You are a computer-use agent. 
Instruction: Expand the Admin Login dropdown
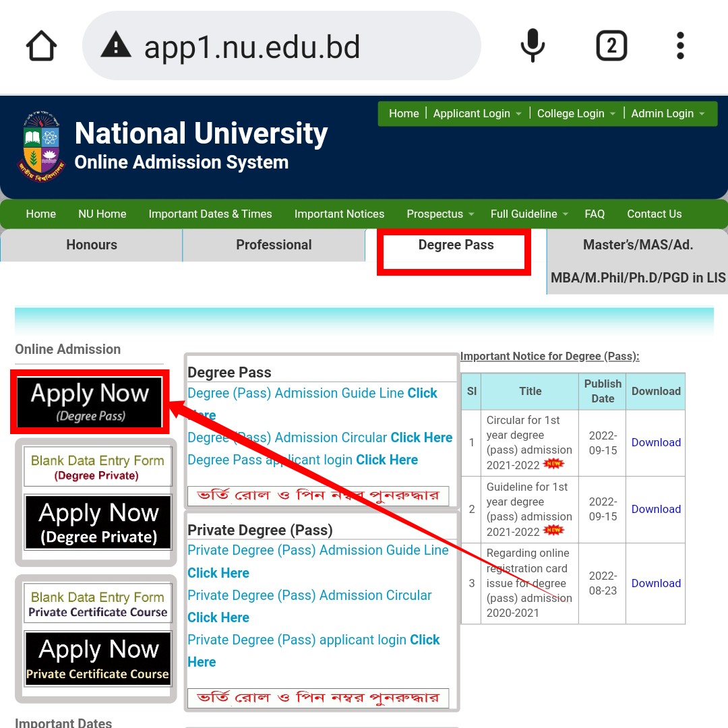coord(667,113)
